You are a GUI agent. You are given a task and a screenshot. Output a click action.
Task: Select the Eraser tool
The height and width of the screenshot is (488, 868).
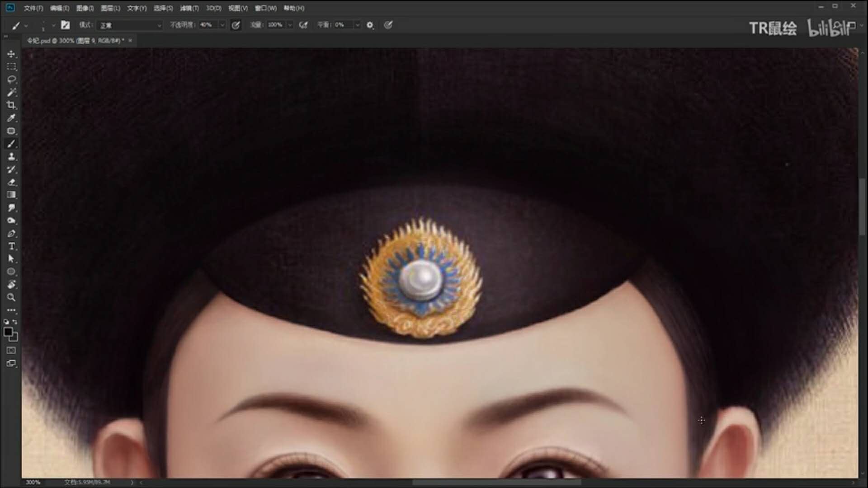tap(11, 182)
